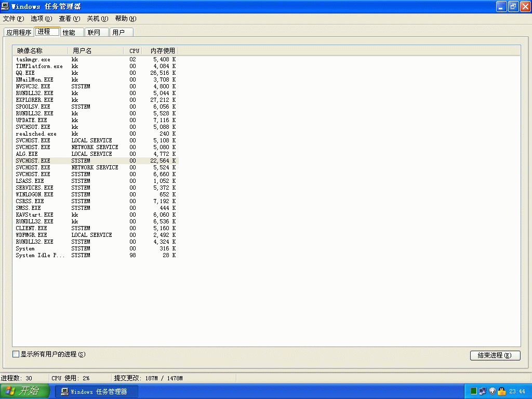Select the KAVStart.EXE process
This screenshot has height=399, width=532.
[x=96, y=215]
